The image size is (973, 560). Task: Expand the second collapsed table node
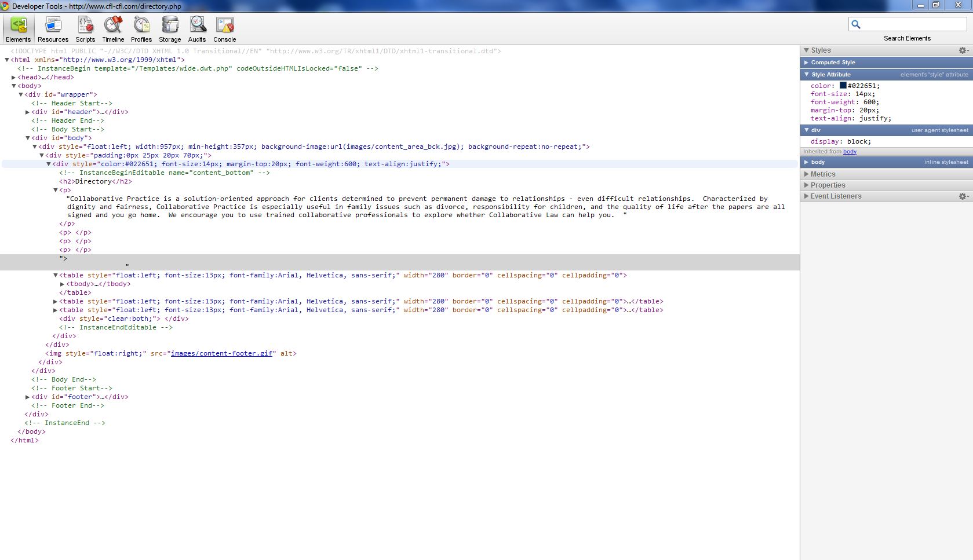pos(56,301)
